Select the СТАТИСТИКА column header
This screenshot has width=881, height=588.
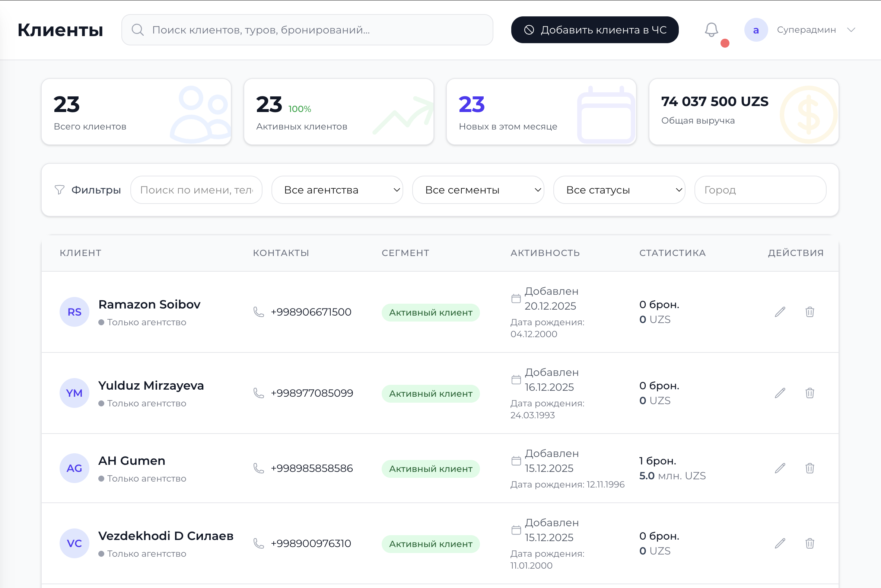point(672,253)
